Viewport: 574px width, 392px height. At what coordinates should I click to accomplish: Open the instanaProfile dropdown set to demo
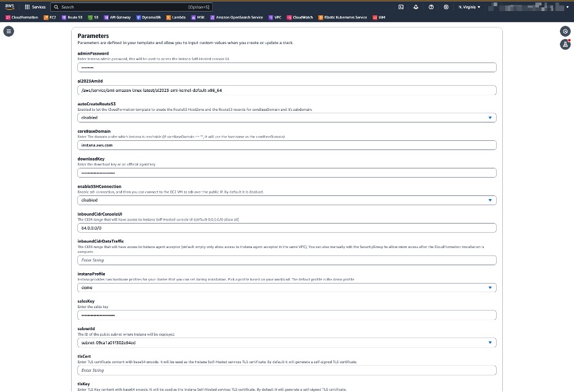coord(287,288)
